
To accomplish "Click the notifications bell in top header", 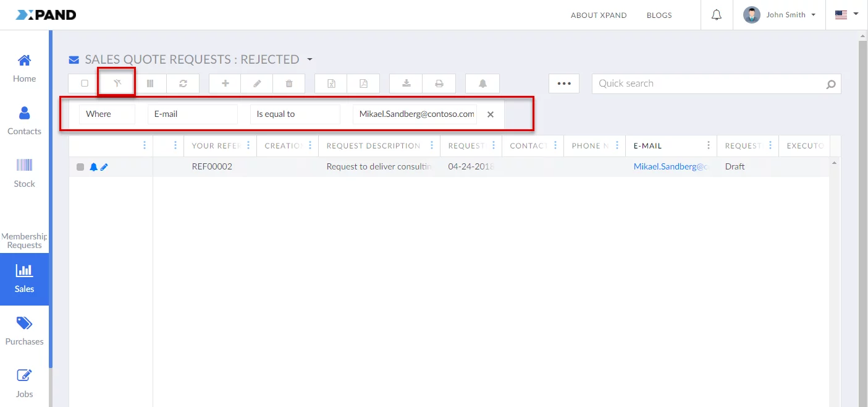I will (717, 15).
